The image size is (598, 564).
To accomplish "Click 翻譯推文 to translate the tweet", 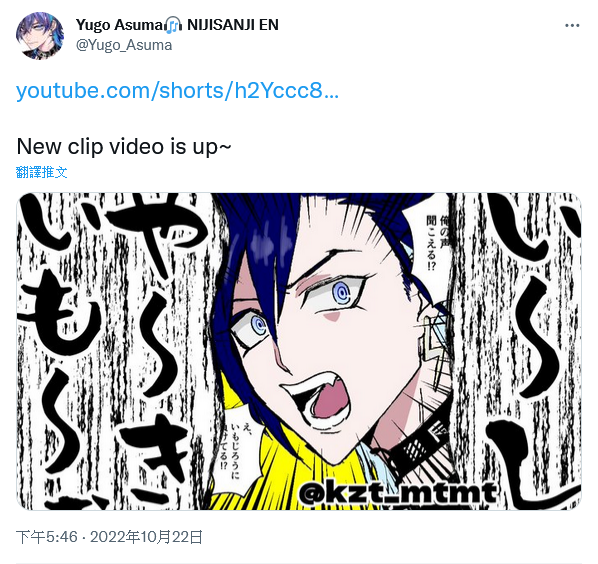I will (x=42, y=172).
